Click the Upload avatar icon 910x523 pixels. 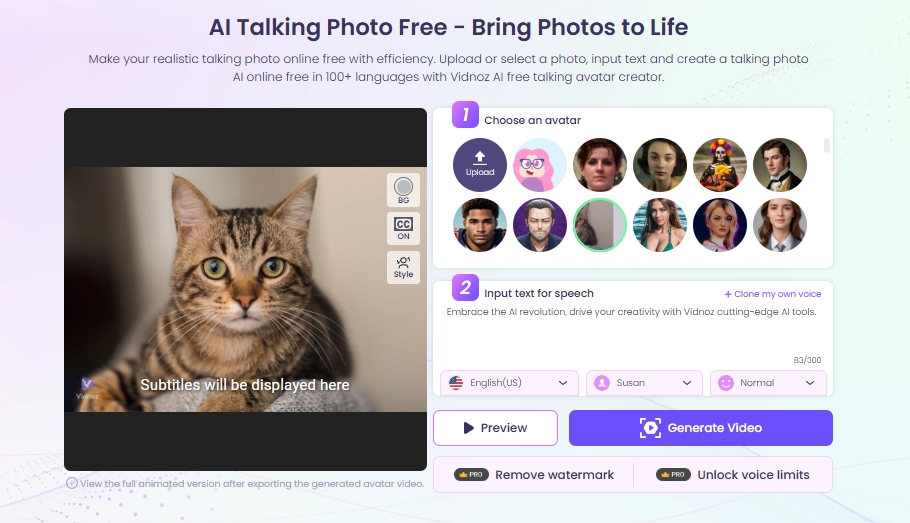(x=479, y=165)
